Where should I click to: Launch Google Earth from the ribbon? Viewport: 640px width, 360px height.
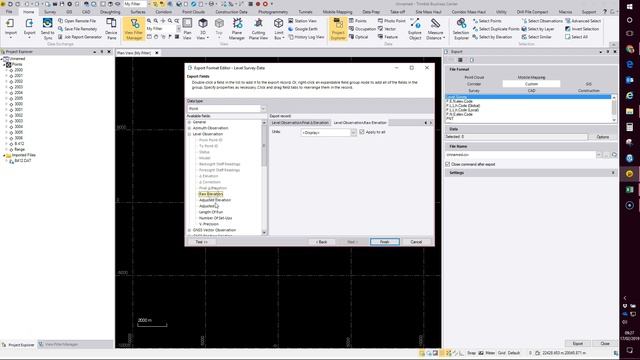coord(303,29)
